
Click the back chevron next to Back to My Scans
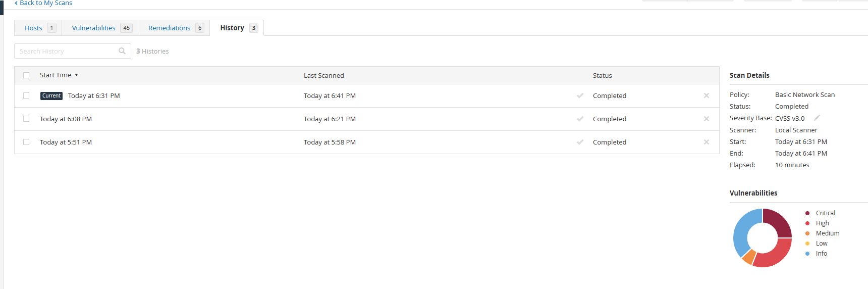point(16,3)
